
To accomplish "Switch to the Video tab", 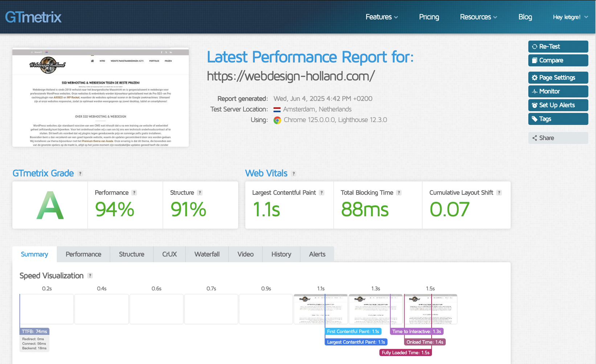I will coord(245,254).
